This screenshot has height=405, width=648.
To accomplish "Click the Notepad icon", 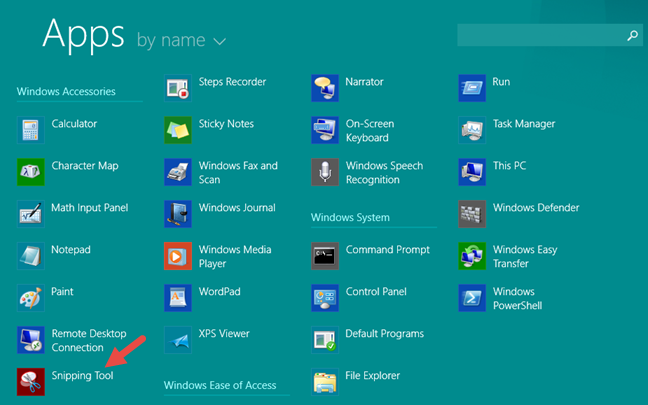I will (31, 256).
